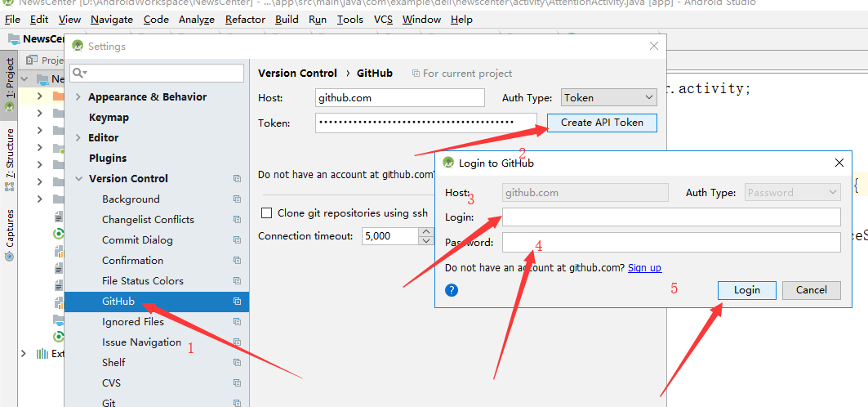Click inside the Settings search box

pos(158,73)
